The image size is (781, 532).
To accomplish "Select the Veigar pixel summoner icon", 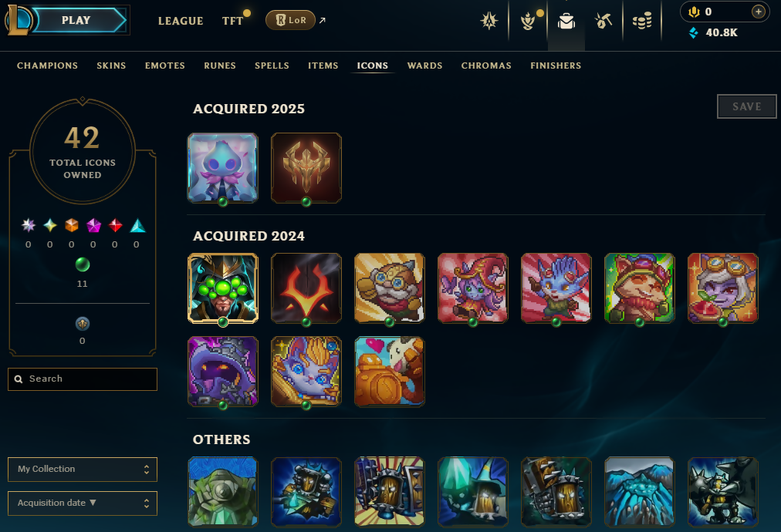I will tap(222, 372).
